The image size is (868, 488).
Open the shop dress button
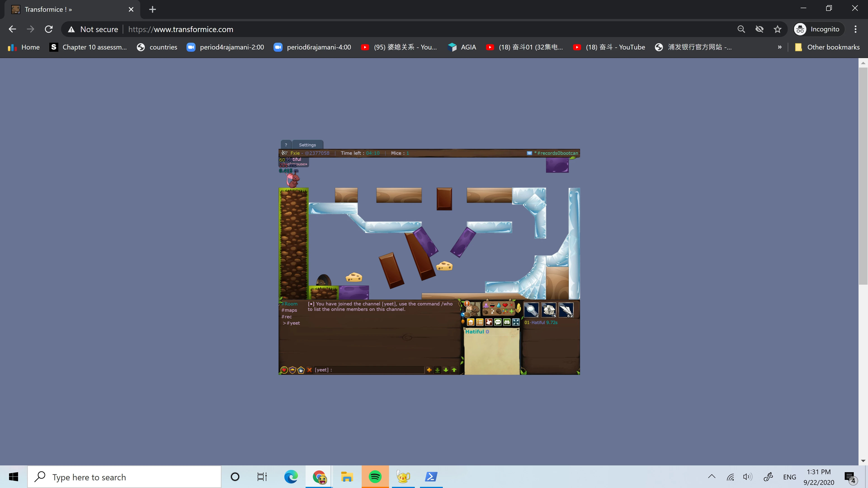coord(489,322)
